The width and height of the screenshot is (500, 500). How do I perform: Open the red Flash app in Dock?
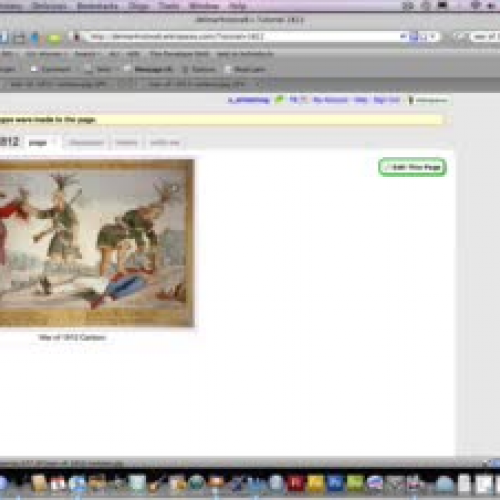coord(295,483)
